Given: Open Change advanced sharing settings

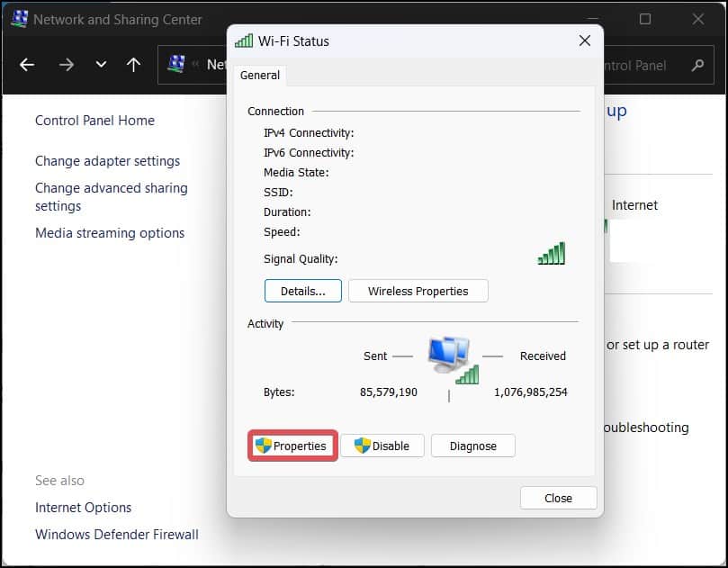Looking at the screenshot, I should pos(112,197).
